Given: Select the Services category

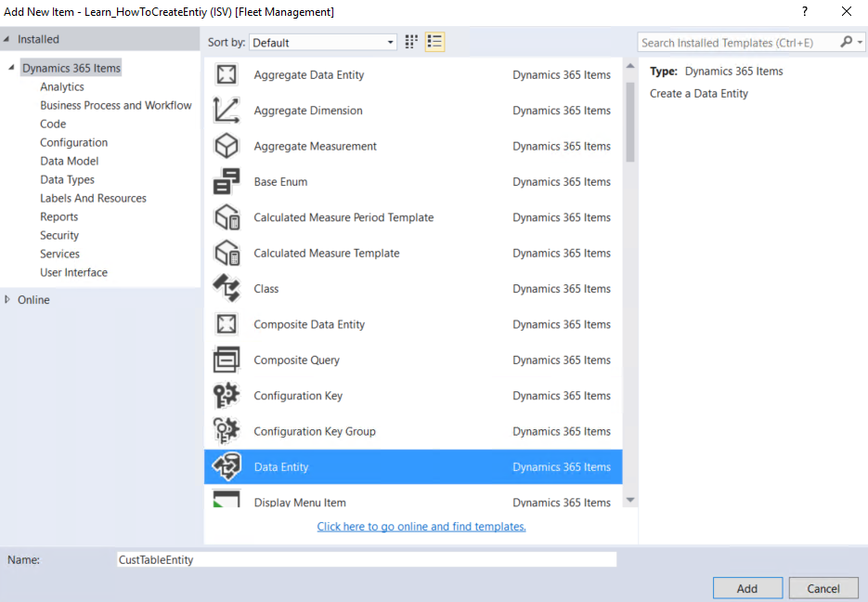Looking at the screenshot, I should tap(59, 255).
